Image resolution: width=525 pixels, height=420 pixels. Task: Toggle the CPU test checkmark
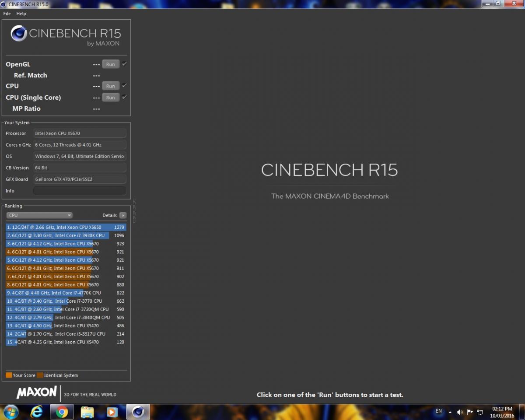[124, 86]
